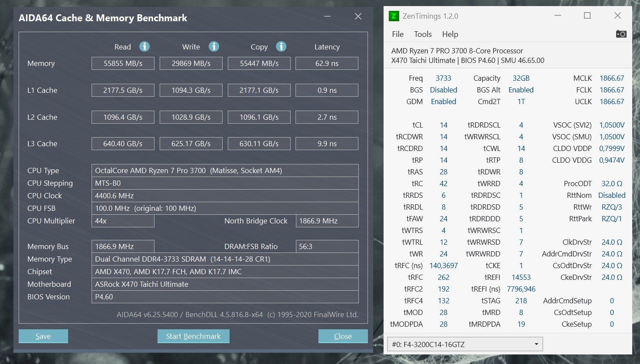Click the tRAS value 28 in ZenTimings

(443, 172)
